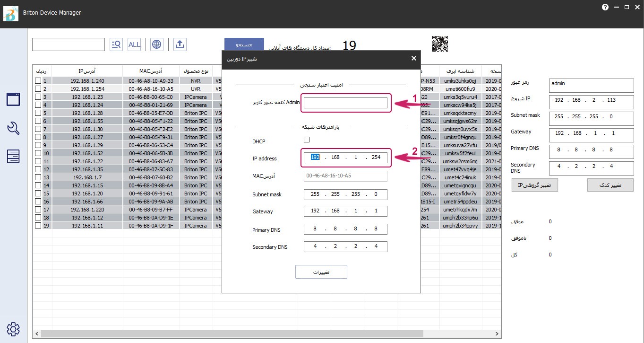644x343 pixels.
Task: Click the upload/export icon in toolbar
Action: [x=180, y=44]
